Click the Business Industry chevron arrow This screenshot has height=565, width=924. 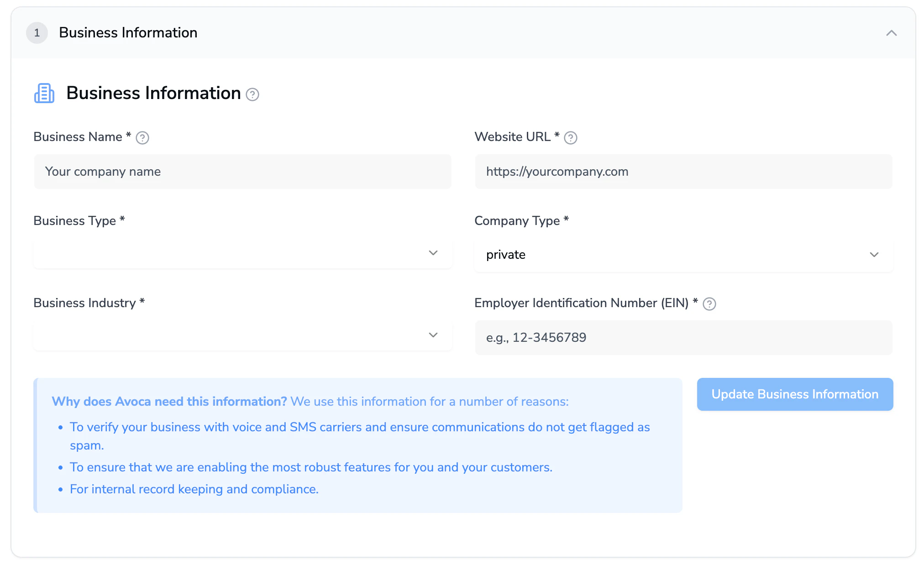coord(433,335)
